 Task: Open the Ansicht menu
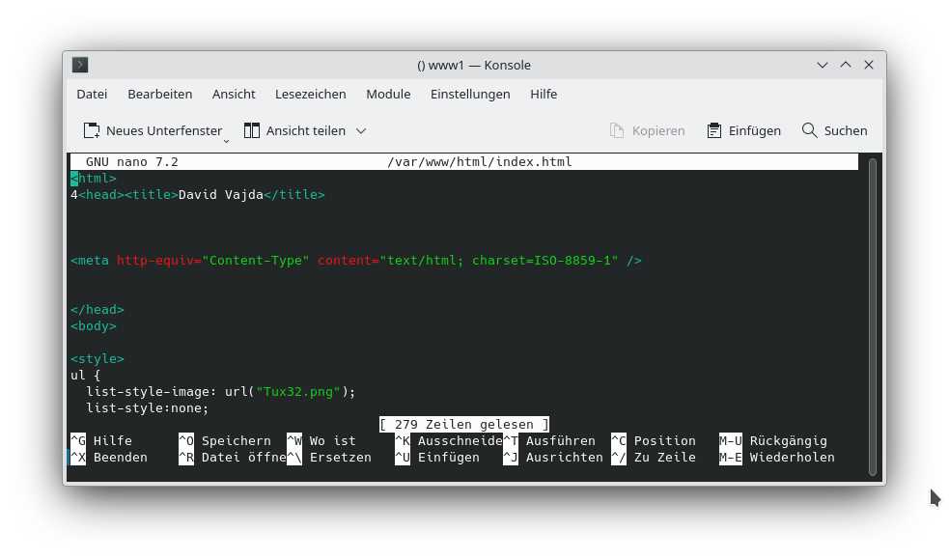click(x=234, y=94)
